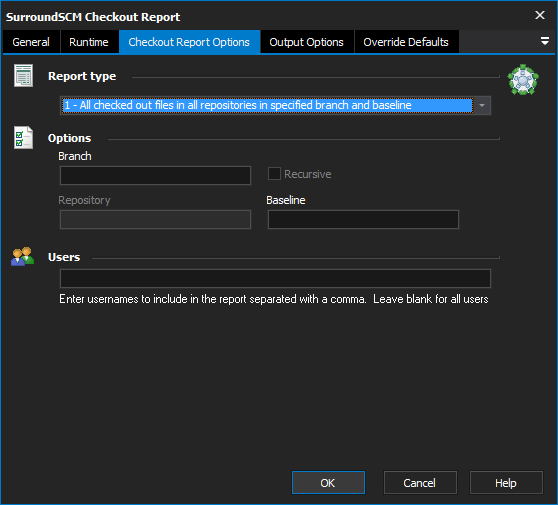Click the Users heading
558x505 pixels.
[x=64, y=257]
